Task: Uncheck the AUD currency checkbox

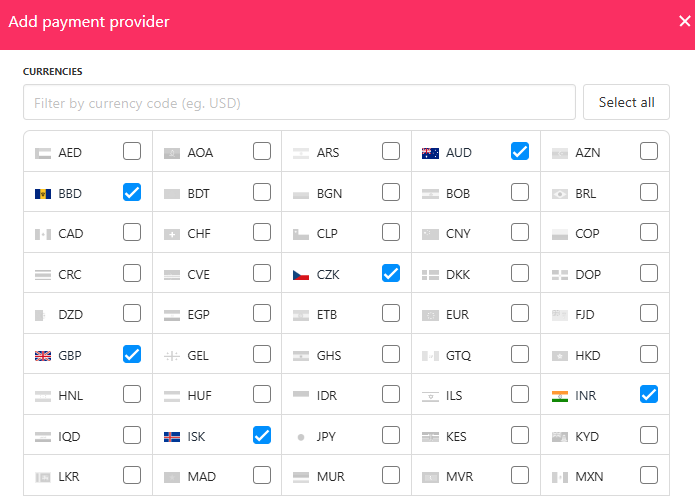Action: click(520, 152)
